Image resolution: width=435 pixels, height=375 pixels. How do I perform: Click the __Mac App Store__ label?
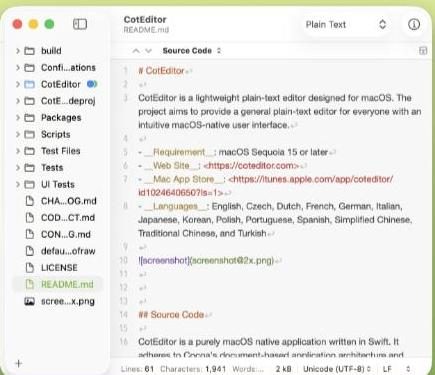(x=184, y=179)
